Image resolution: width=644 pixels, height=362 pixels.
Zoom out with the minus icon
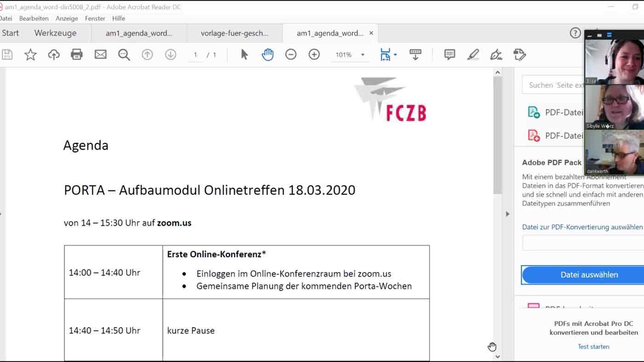click(291, 55)
